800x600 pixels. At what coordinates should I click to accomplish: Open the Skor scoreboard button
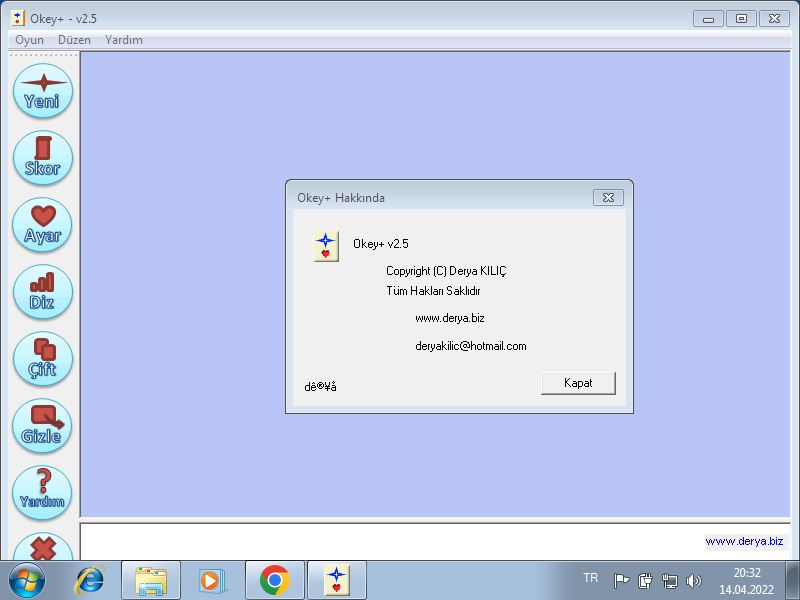pyautogui.click(x=43, y=158)
